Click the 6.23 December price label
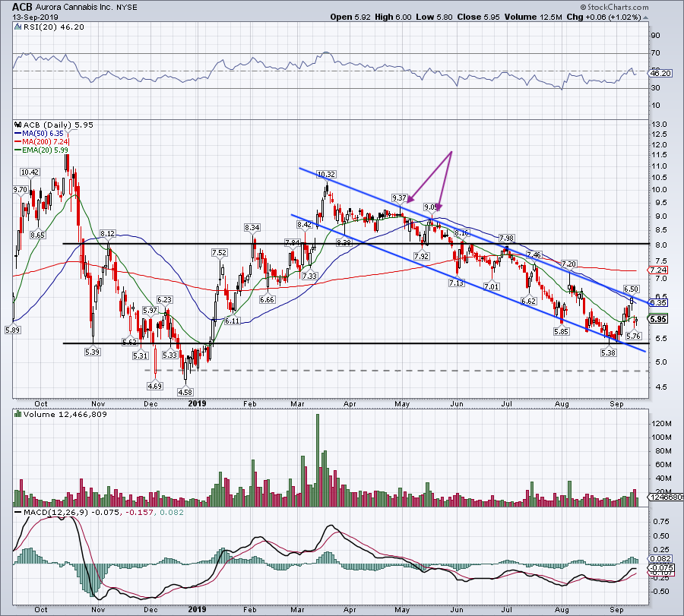This screenshot has width=684, height=616. (164, 299)
